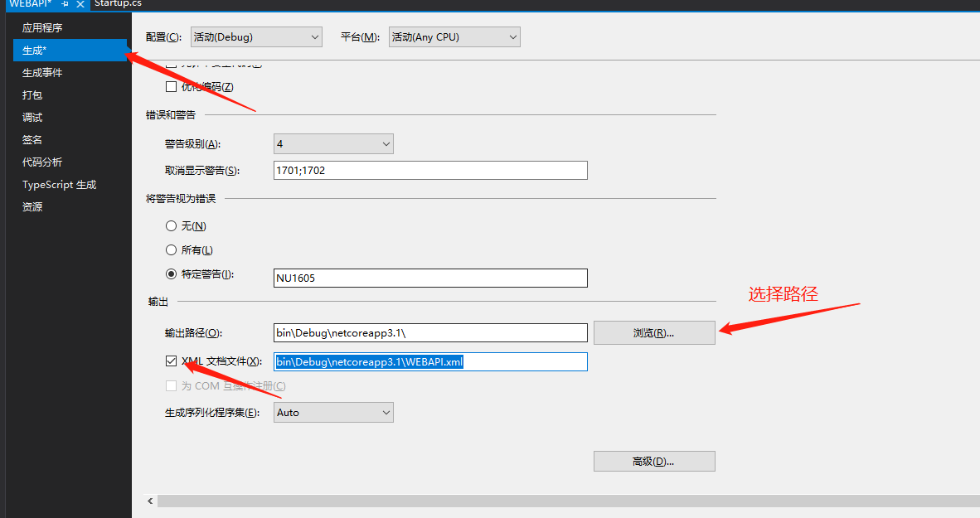Screen dimensions: 980x518
Task: Switch to the Startup.cs document tab
Action: pos(118,4)
